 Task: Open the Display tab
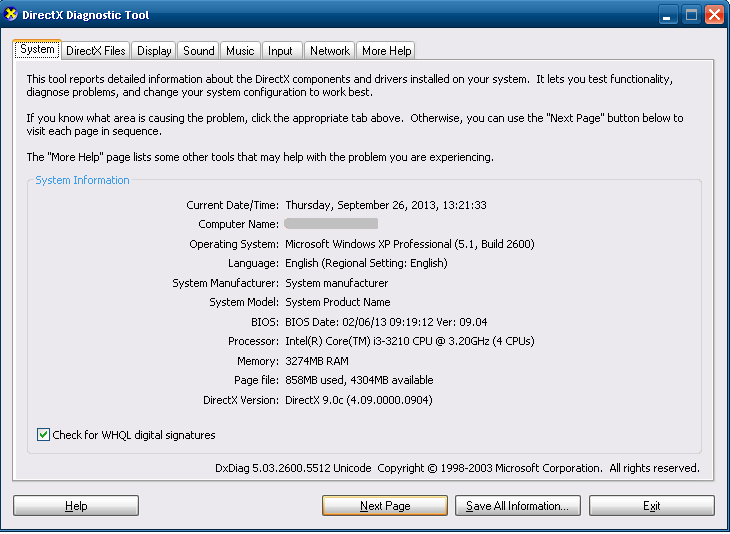154,51
